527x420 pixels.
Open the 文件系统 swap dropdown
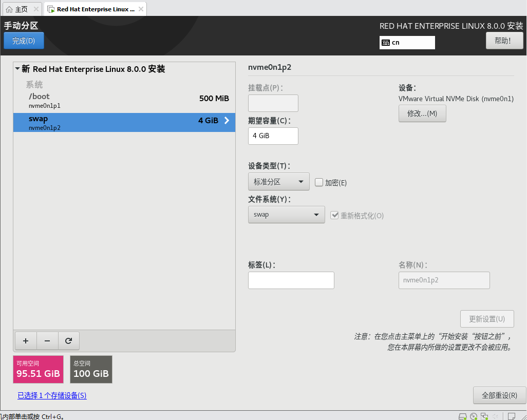[286, 215]
